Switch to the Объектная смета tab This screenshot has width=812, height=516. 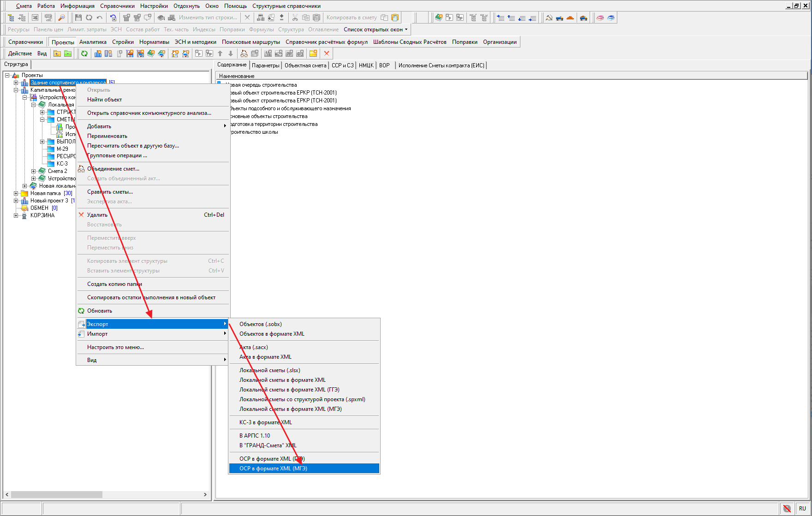[x=305, y=65]
